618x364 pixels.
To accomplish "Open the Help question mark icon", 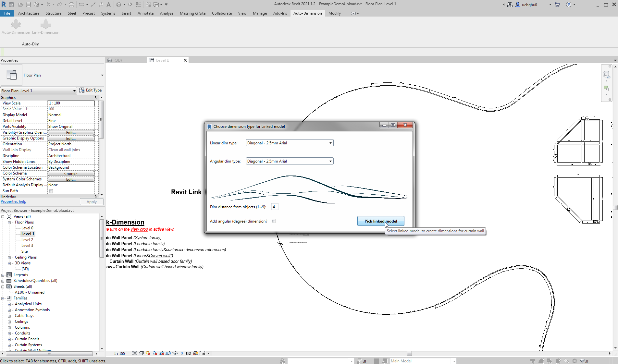I will 569,5.
